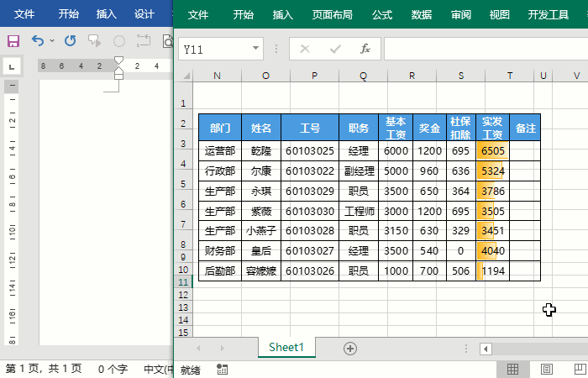Select column P header
The image size is (588, 378).
(315, 76)
